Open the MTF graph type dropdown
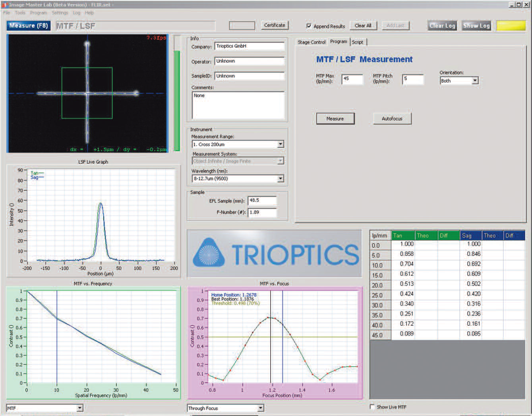The width and height of the screenshot is (532, 416). (80, 408)
